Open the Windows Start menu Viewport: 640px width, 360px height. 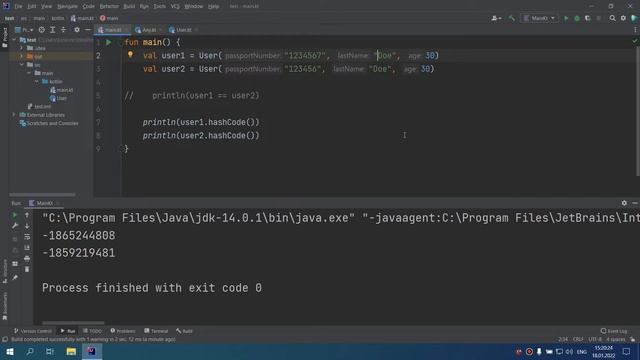coord(10,351)
